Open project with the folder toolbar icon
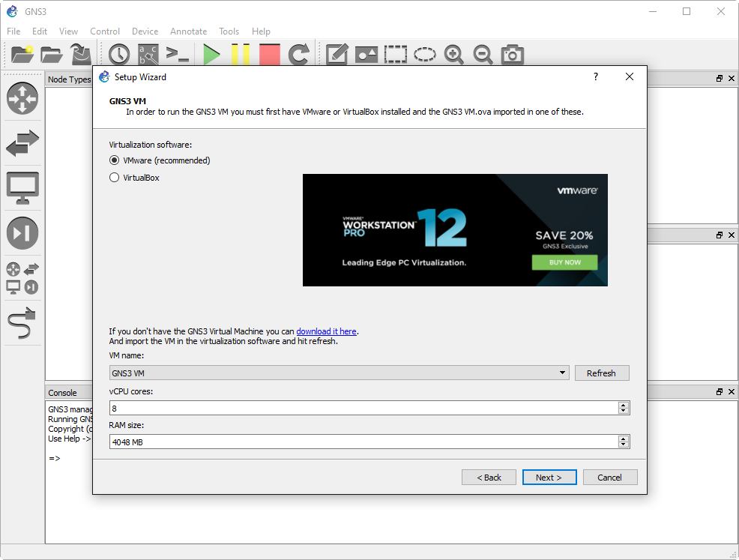Screen dimensions: 739x560 [52, 54]
